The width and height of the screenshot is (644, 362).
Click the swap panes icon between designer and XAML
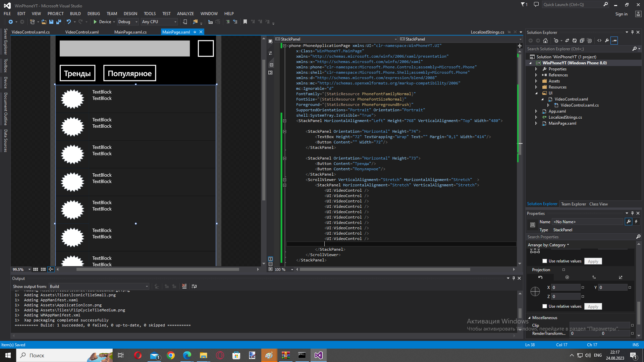coord(270,53)
